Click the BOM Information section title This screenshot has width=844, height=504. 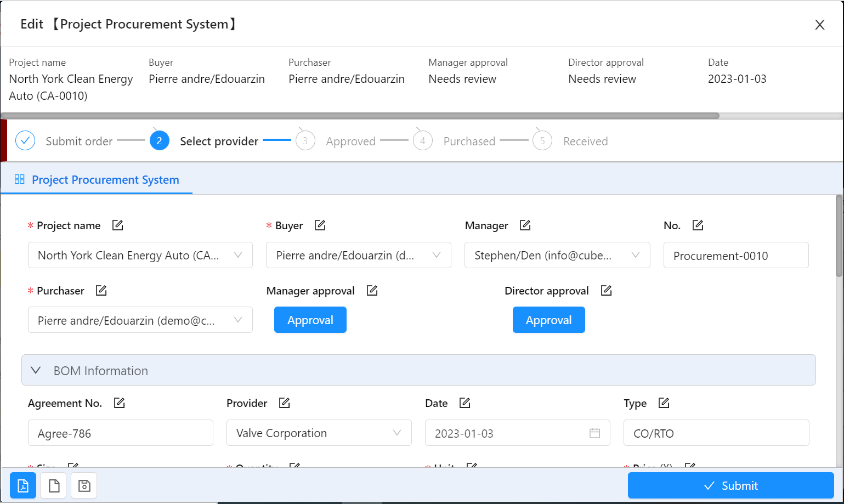pos(101,371)
